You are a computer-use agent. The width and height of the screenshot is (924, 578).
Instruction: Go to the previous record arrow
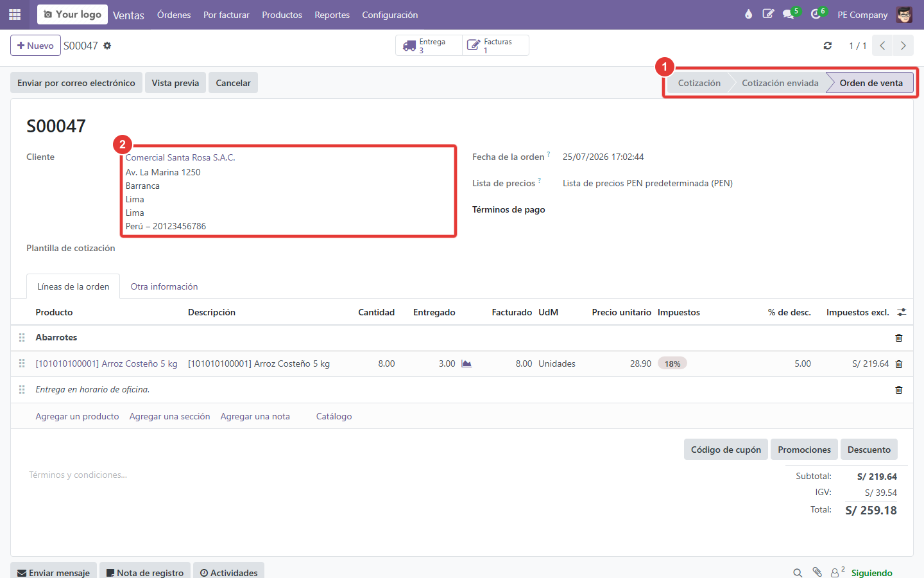tap(882, 46)
